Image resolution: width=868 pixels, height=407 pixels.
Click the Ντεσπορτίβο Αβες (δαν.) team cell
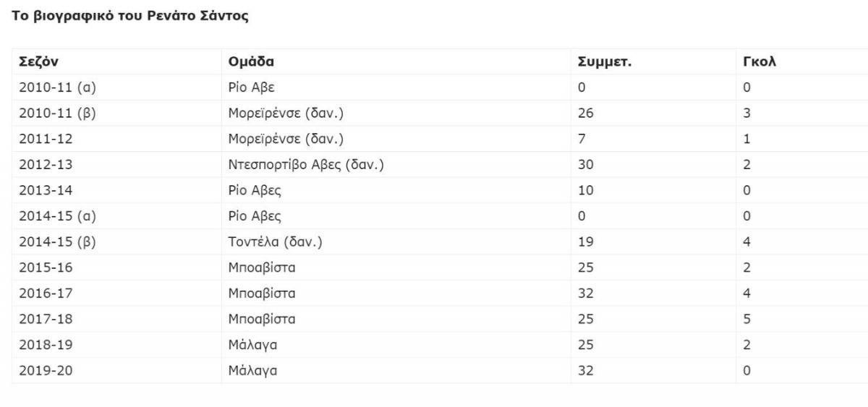click(x=396, y=165)
